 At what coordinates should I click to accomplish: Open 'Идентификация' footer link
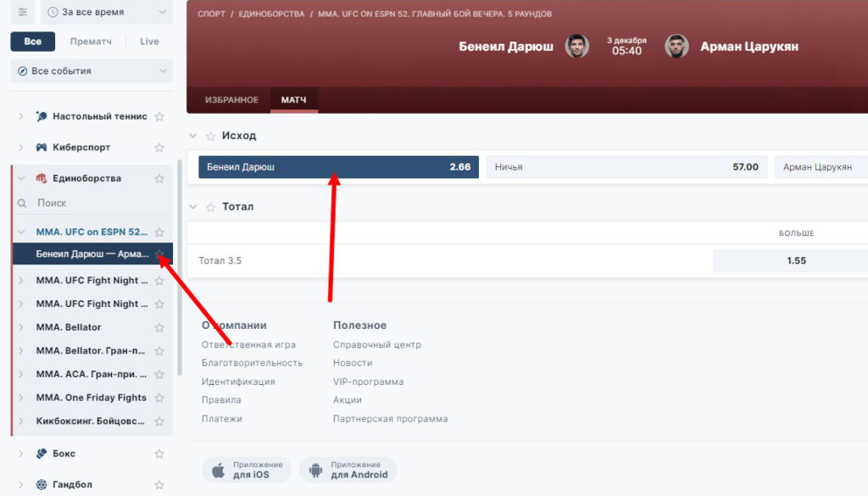click(x=238, y=382)
